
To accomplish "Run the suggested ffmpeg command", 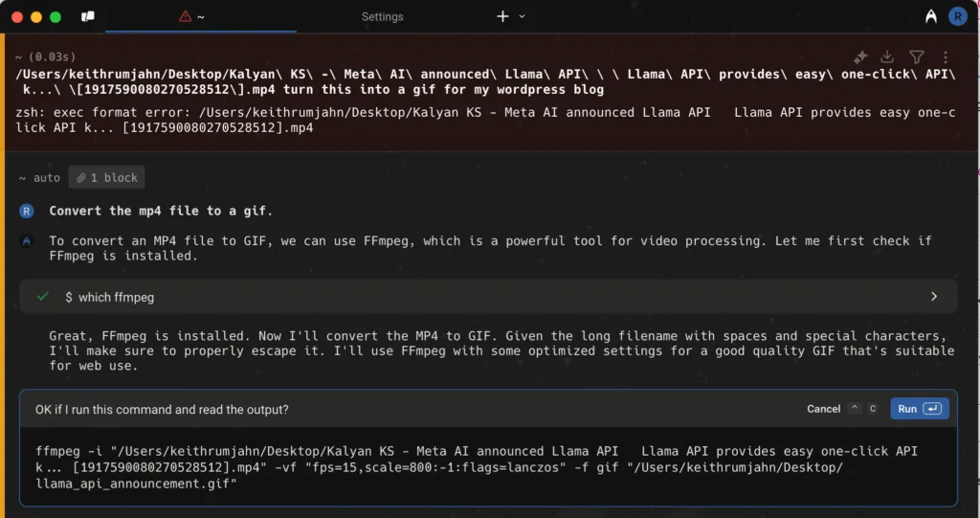I will (x=919, y=409).
